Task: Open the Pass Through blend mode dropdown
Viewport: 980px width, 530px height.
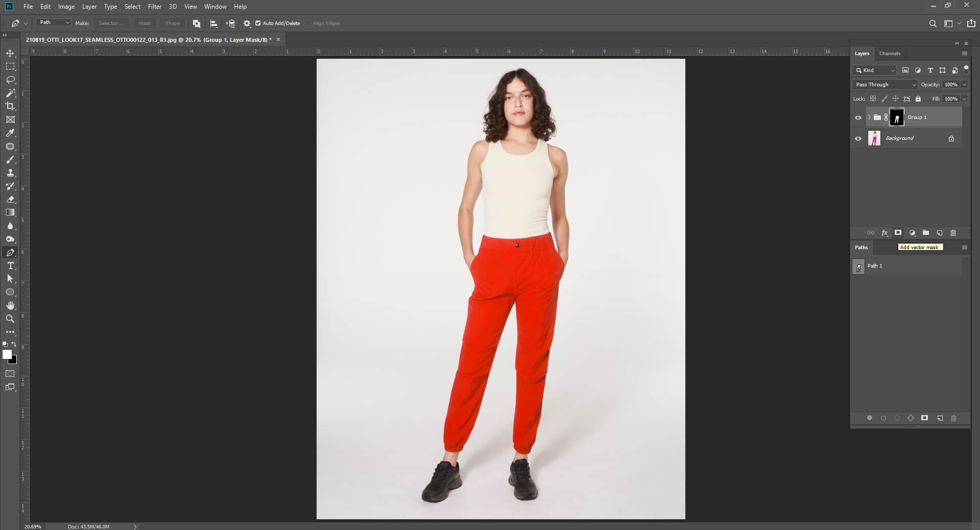Action: tap(885, 85)
